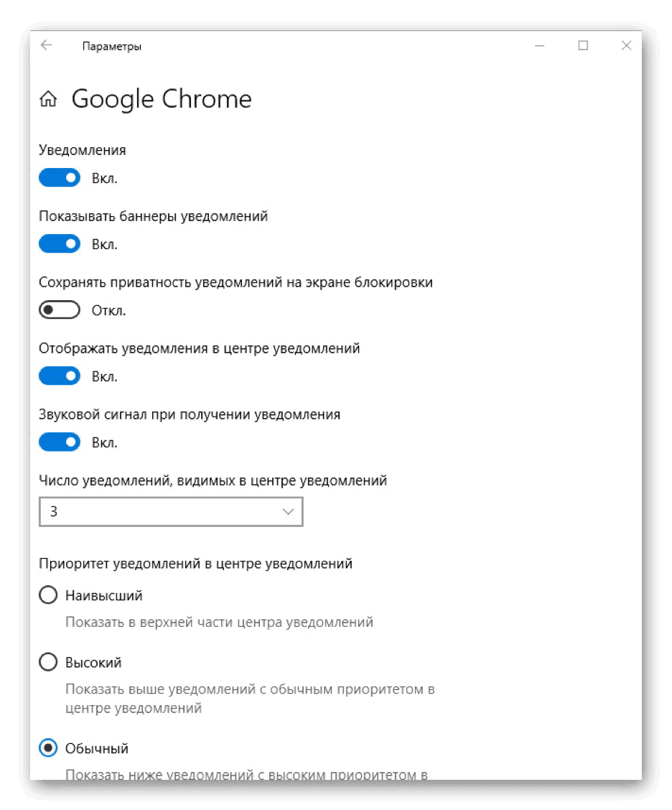
Task: Close the Параметры window
Action: 626,45
